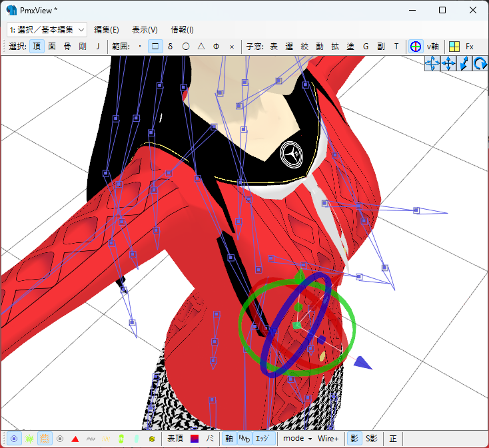This screenshot has height=448, width=489.
Task: Click the v軸 button
Action: [433, 47]
